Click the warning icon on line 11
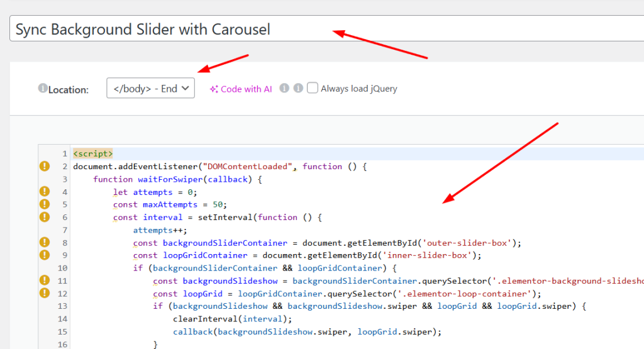644x349 pixels. point(45,280)
